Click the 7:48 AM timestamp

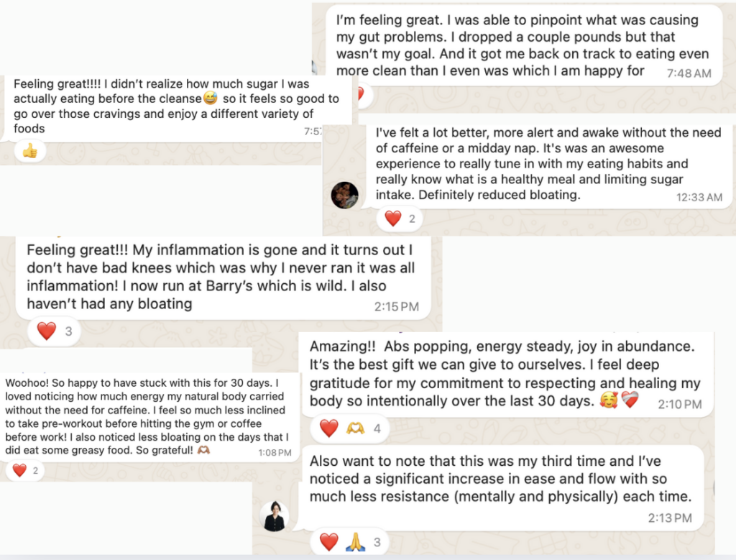689,73
